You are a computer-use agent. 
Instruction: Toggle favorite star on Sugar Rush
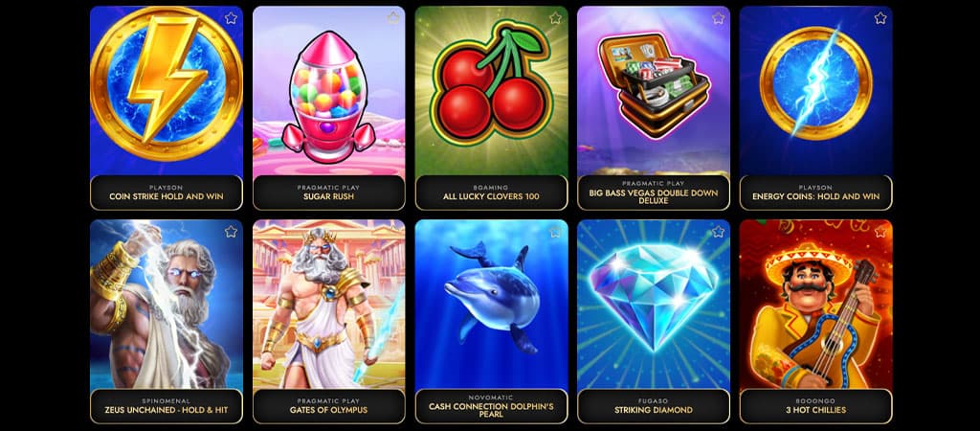tap(393, 18)
